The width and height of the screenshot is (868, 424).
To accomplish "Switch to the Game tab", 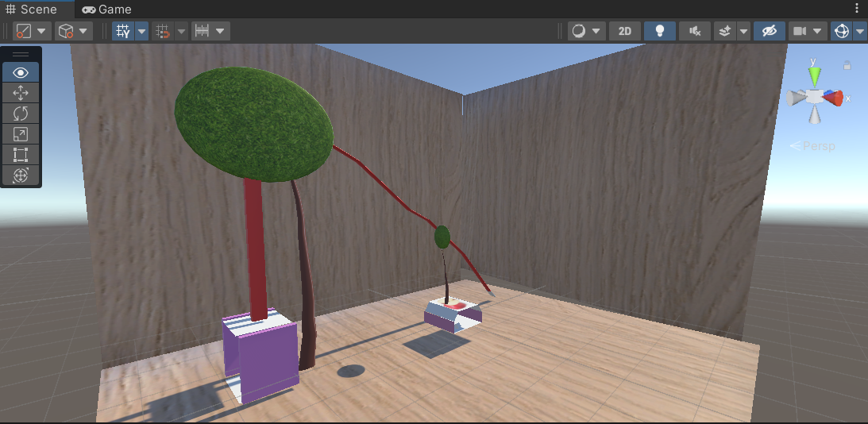I will (x=106, y=9).
